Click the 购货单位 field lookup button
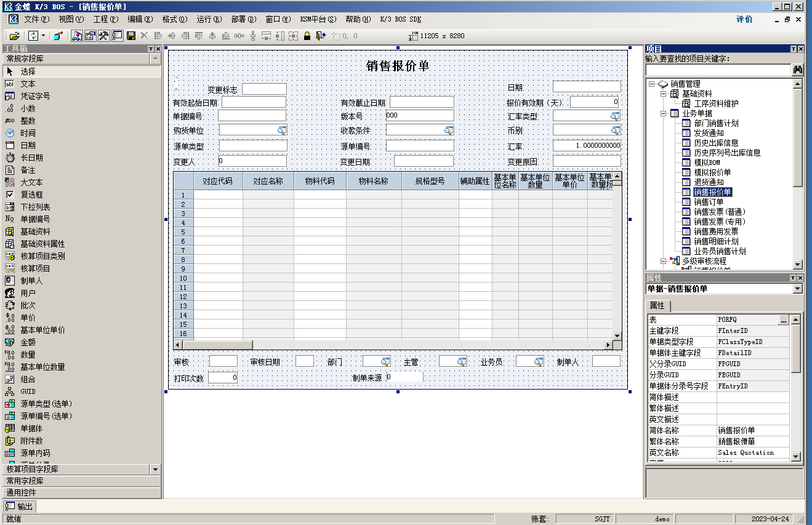The height and width of the screenshot is (525, 812). click(x=282, y=130)
